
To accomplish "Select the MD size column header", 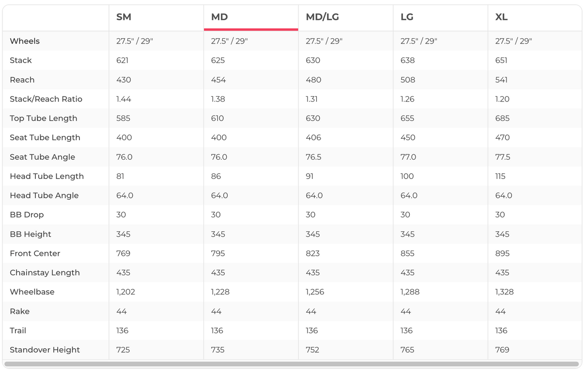I will [219, 17].
